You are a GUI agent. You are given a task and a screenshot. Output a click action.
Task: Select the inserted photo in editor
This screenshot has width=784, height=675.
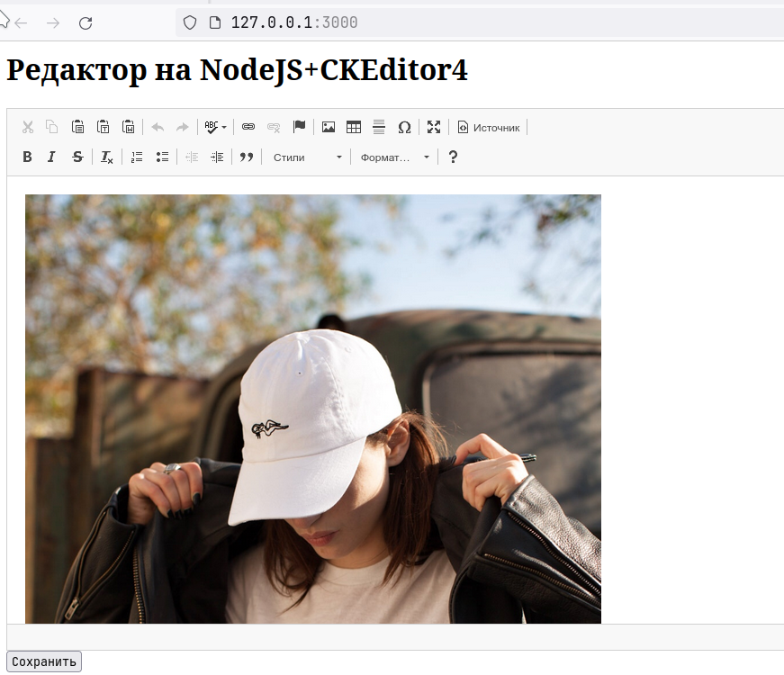[313, 409]
